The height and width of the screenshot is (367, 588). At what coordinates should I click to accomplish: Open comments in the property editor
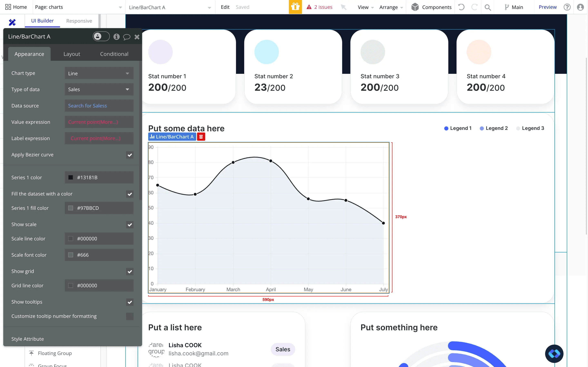point(127,37)
